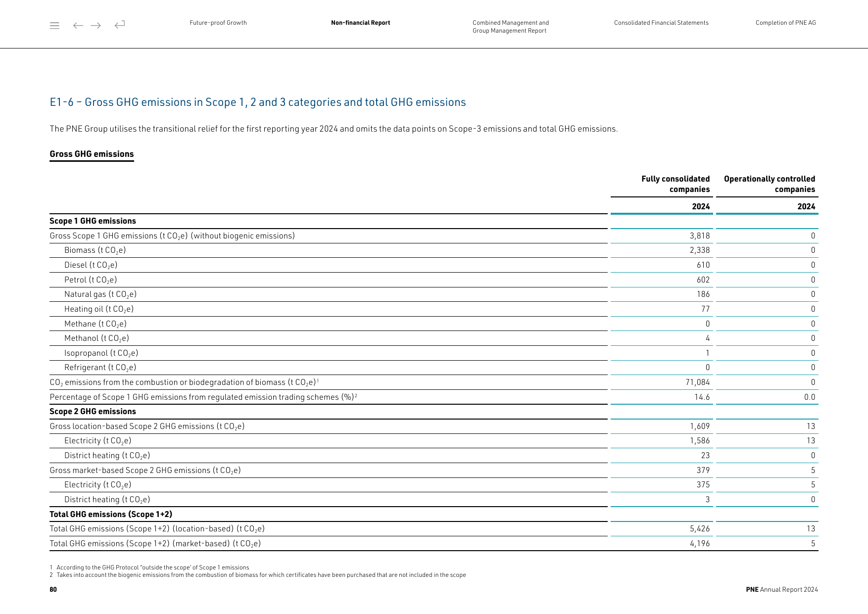Click the value 3,818 for Gross Scope 1
Image resolution: width=868 pixels, height=614 pixels.
[x=700, y=236]
